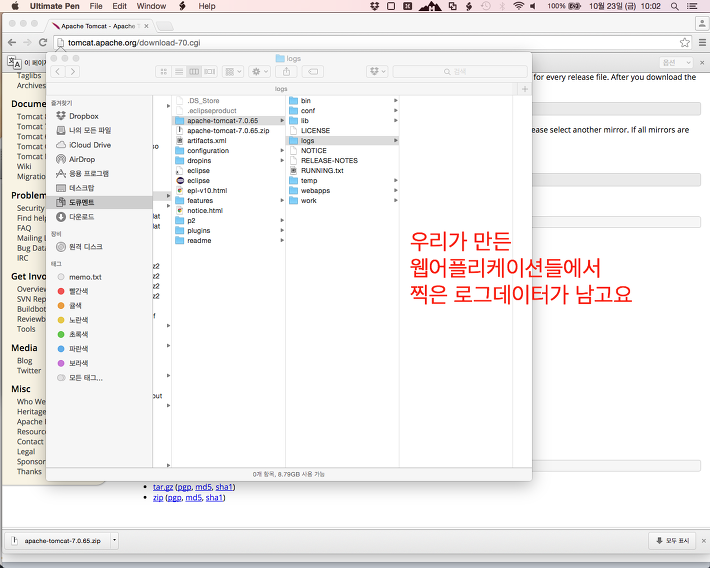
Task: Click Finder share button
Action: tap(286, 72)
